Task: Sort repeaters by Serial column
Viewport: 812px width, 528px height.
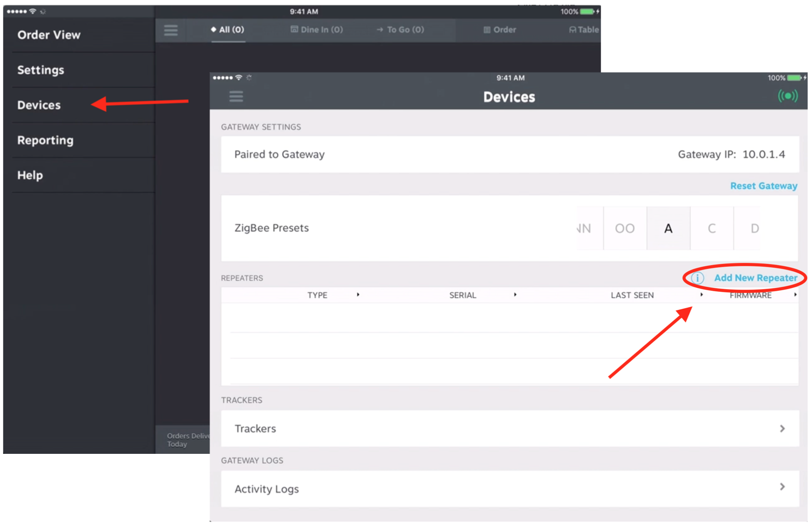Action: (x=463, y=295)
